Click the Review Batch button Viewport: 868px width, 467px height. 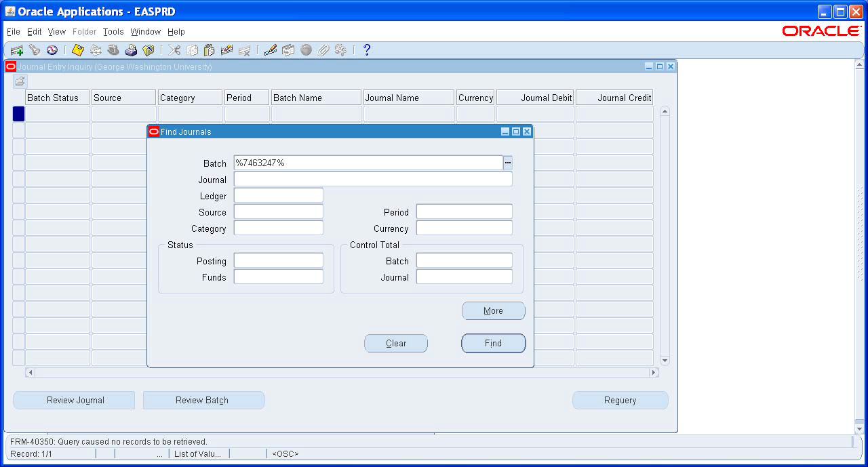pyautogui.click(x=203, y=400)
